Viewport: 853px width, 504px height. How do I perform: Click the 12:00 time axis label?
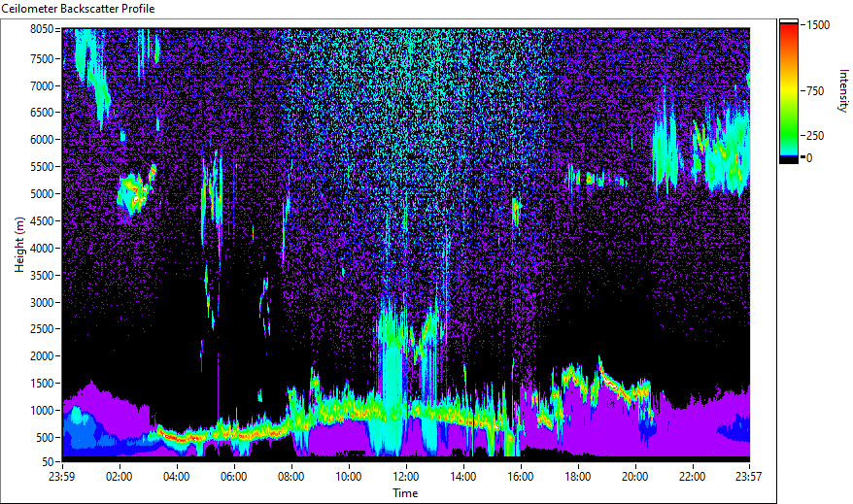(406, 477)
